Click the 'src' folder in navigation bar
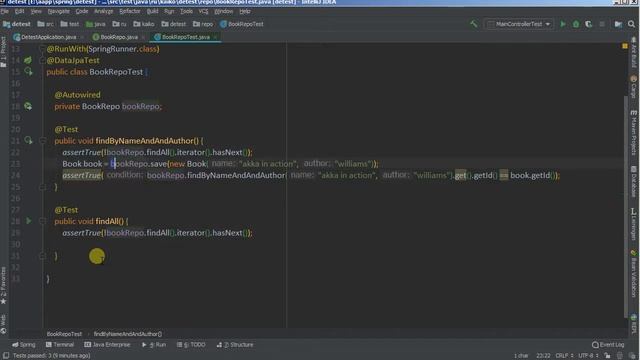The height and width of the screenshot is (360, 640). [46, 24]
